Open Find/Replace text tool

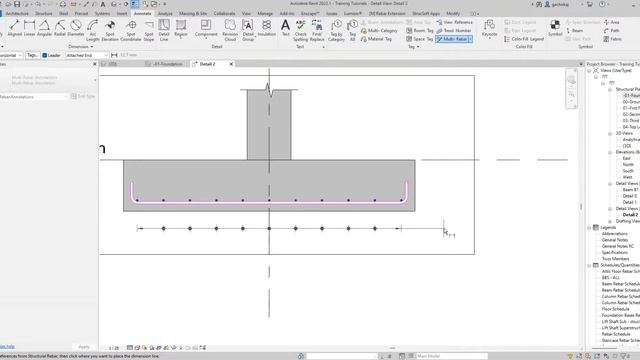[x=317, y=31]
